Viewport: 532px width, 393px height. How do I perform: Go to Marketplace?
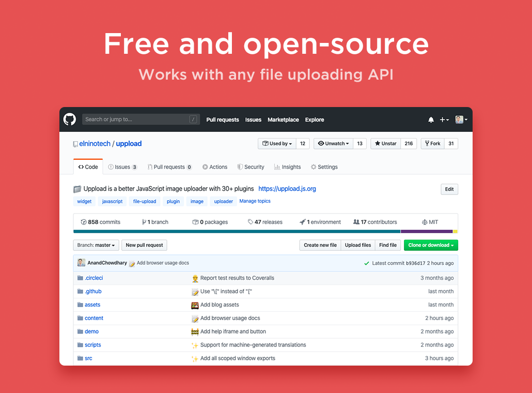pyautogui.click(x=284, y=119)
